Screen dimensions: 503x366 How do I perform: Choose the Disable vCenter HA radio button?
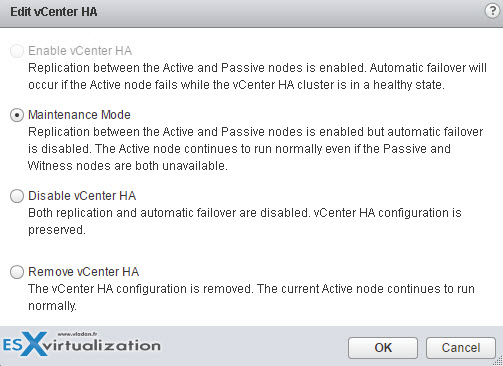pos(17,196)
